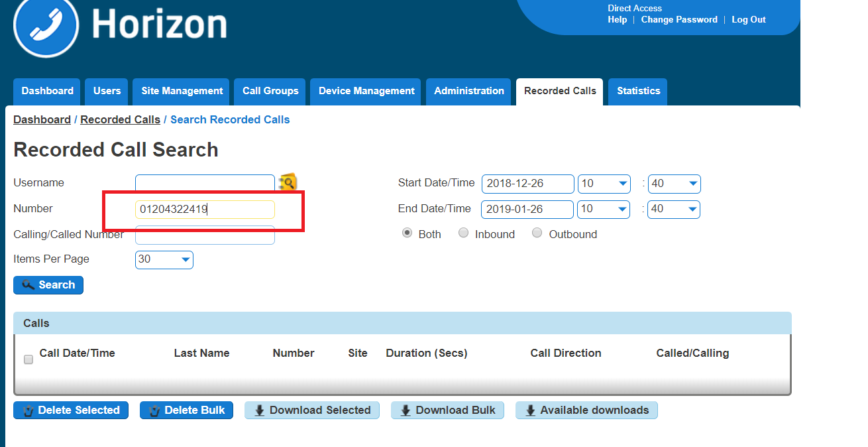Open the Items Per Page dropdown
The width and height of the screenshot is (868, 447).
click(x=164, y=259)
